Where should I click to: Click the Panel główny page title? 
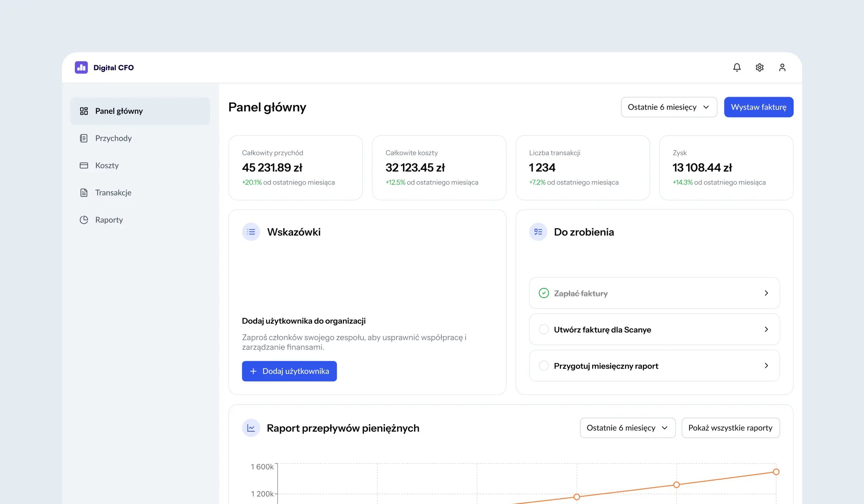click(267, 107)
